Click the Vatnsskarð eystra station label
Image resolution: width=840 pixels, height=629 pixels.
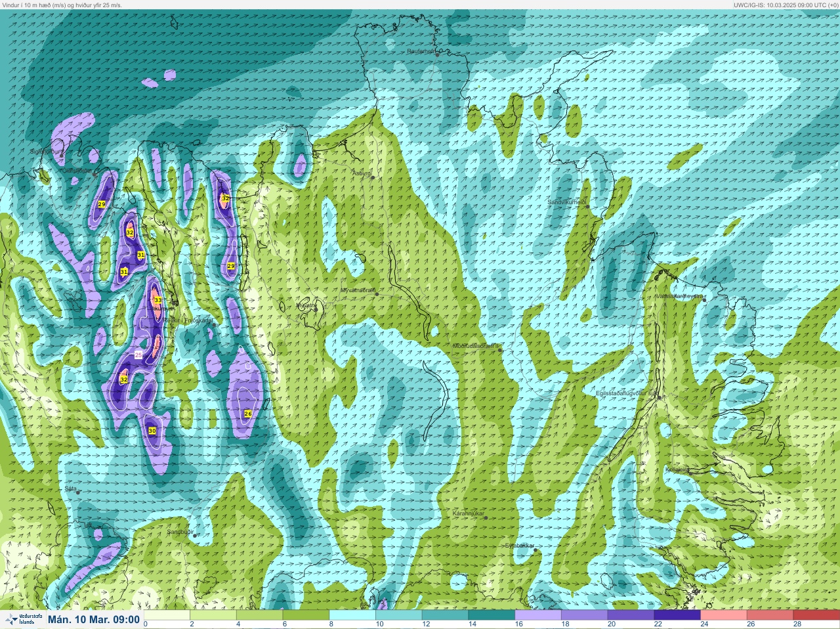pos(680,296)
